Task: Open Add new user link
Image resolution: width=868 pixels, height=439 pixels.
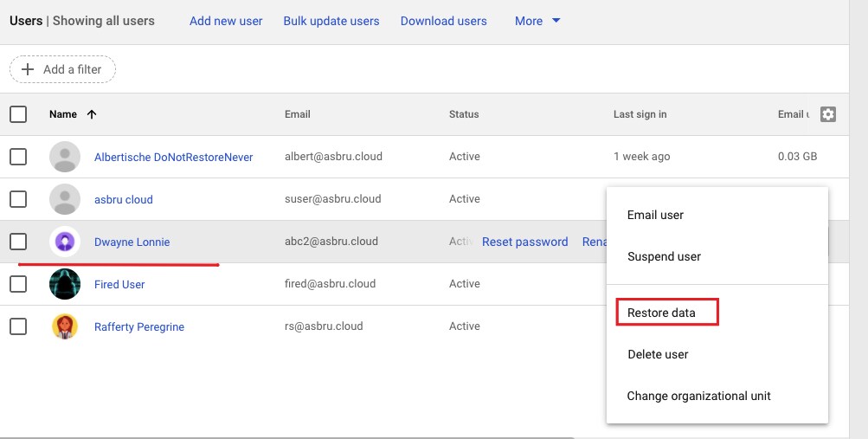Action: 226,21
